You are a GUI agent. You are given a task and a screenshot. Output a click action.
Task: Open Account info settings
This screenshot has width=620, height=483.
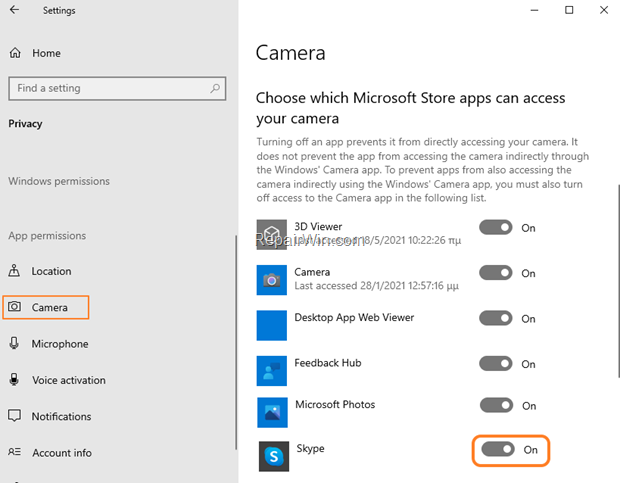62,453
